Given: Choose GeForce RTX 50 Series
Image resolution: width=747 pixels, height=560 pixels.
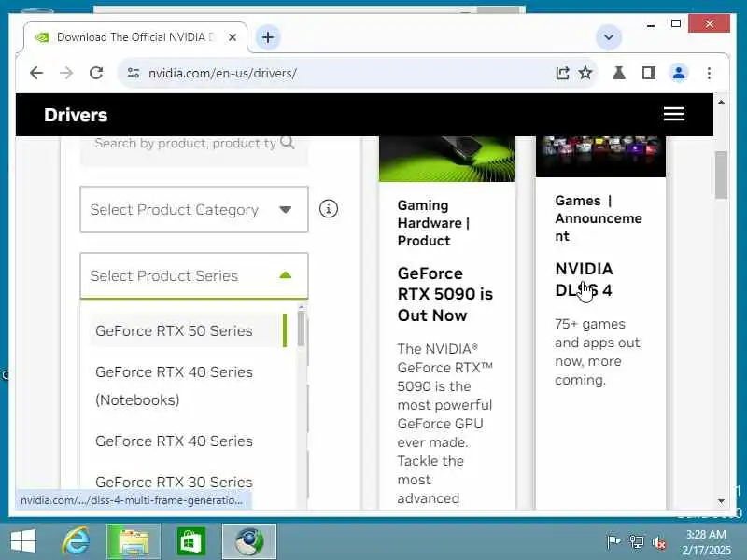Looking at the screenshot, I should [x=189, y=330].
